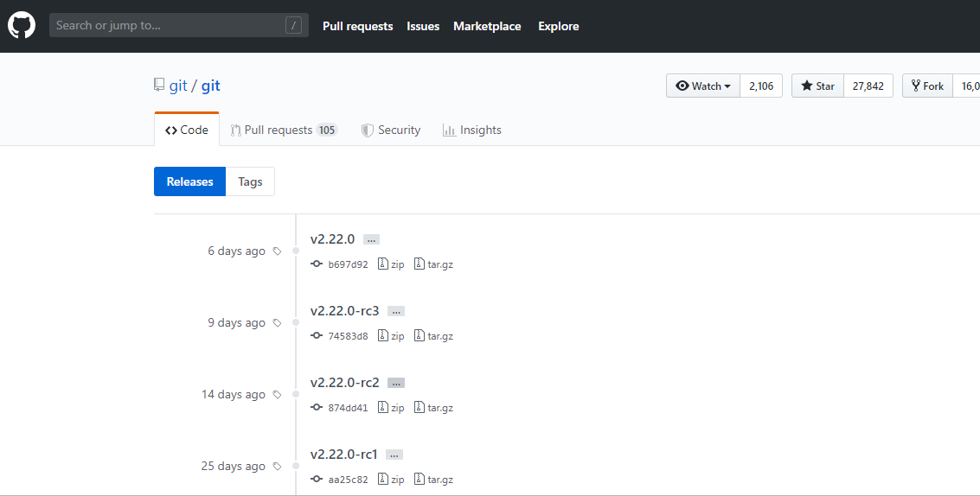Open the Watch dropdown menu
Screen dimensions: 980x496
[x=703, y=86]
